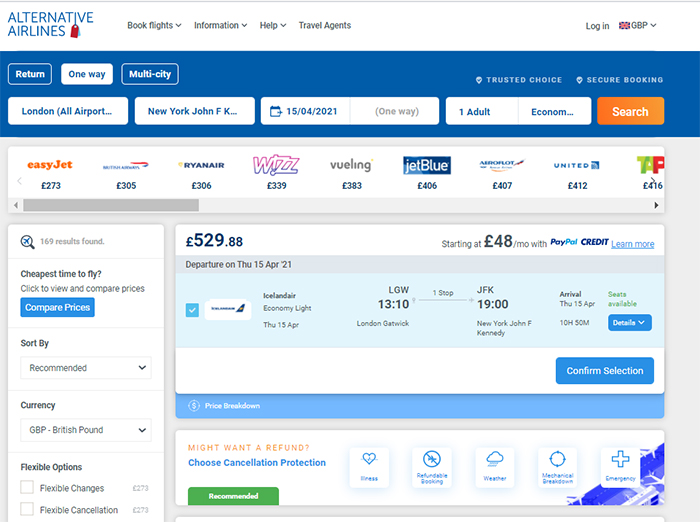700x522 pixels.
Task: Select the United airline logo
Action: coord(577,165)
